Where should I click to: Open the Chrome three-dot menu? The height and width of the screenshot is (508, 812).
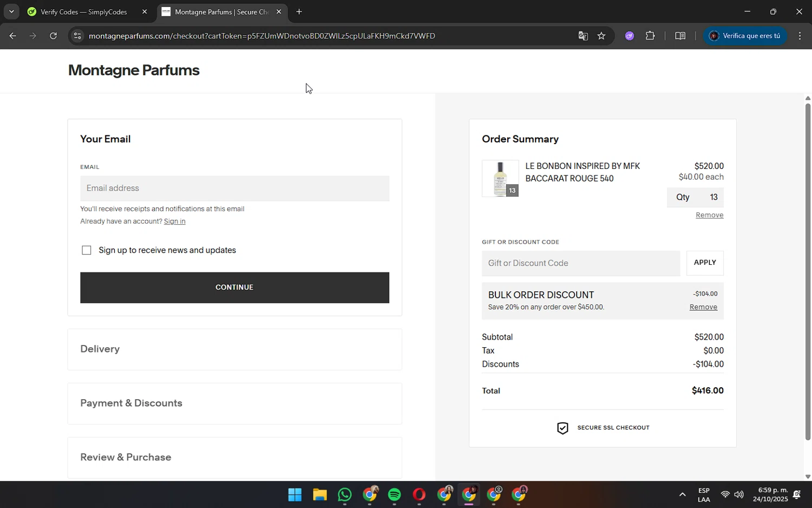[800, 36]
